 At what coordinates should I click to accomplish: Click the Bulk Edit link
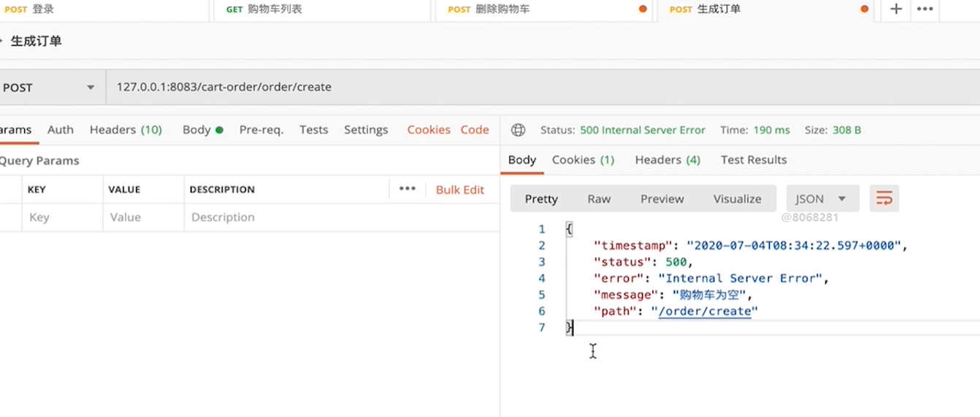460,190
